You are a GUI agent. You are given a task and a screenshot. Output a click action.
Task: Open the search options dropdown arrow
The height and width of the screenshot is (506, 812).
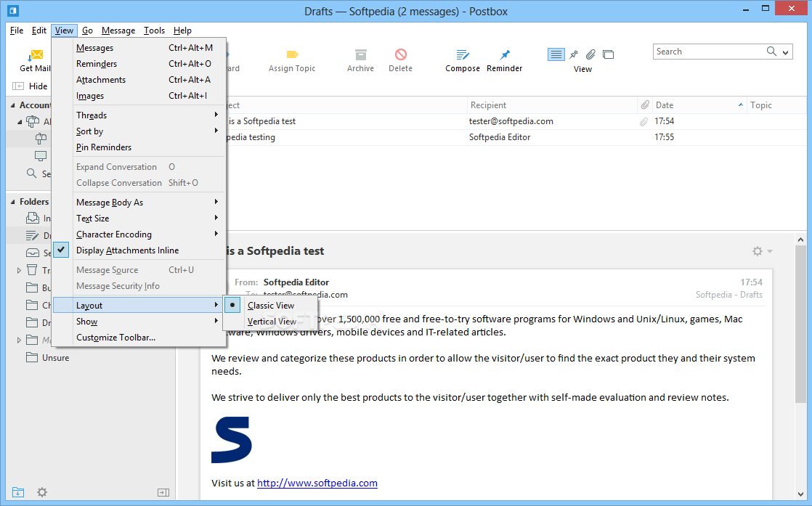(x=786, y=52)
